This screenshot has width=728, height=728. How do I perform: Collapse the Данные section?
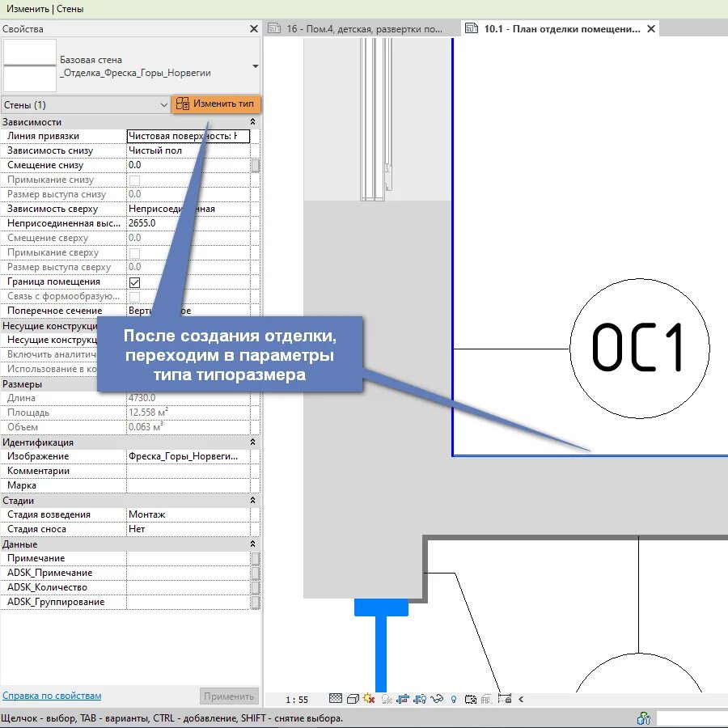(x=252, y=544)
